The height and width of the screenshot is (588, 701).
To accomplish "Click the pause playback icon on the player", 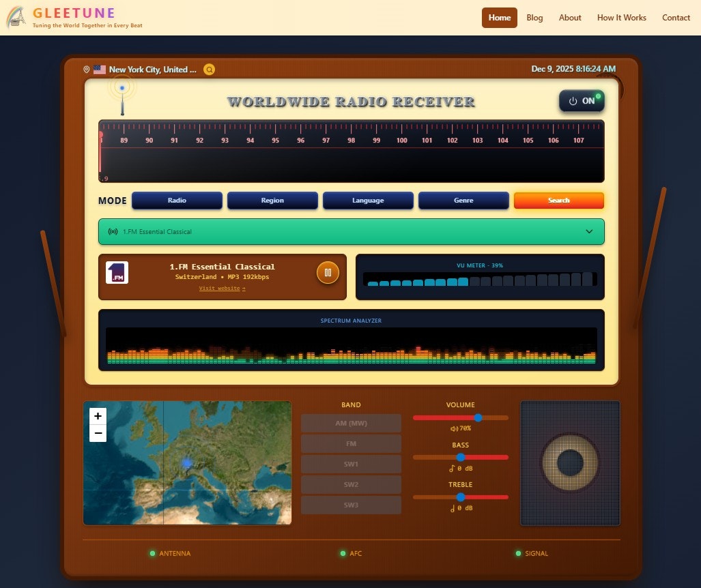I will (328, 272).
